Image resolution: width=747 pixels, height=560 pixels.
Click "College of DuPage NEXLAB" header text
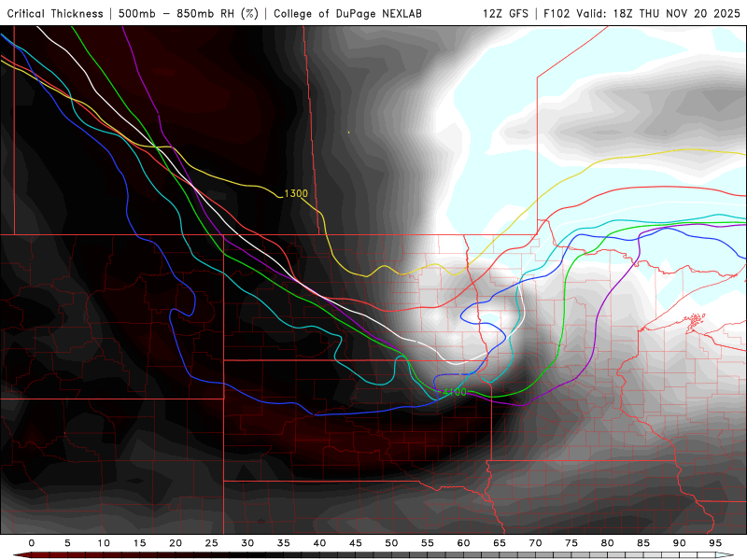(x=347, y=14)
